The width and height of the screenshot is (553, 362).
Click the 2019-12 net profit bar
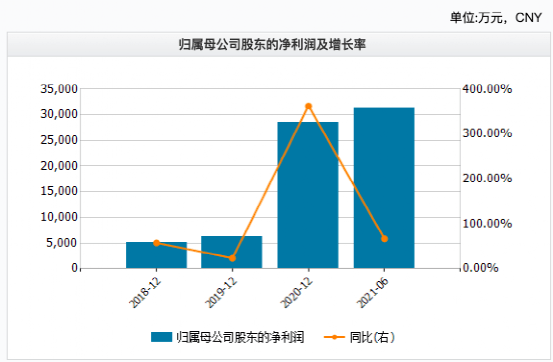pos(232,252)
